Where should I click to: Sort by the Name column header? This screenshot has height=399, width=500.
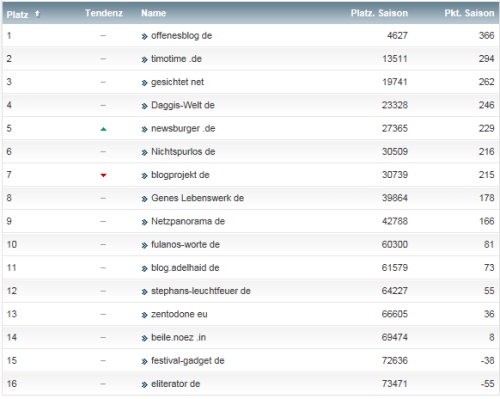[x=153, y=13]
